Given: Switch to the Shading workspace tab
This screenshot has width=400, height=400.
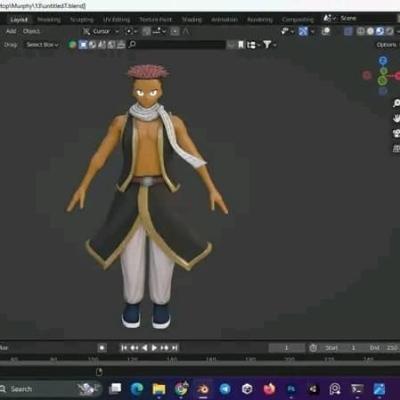Looking at the screenshot, I should pos(192,20).
